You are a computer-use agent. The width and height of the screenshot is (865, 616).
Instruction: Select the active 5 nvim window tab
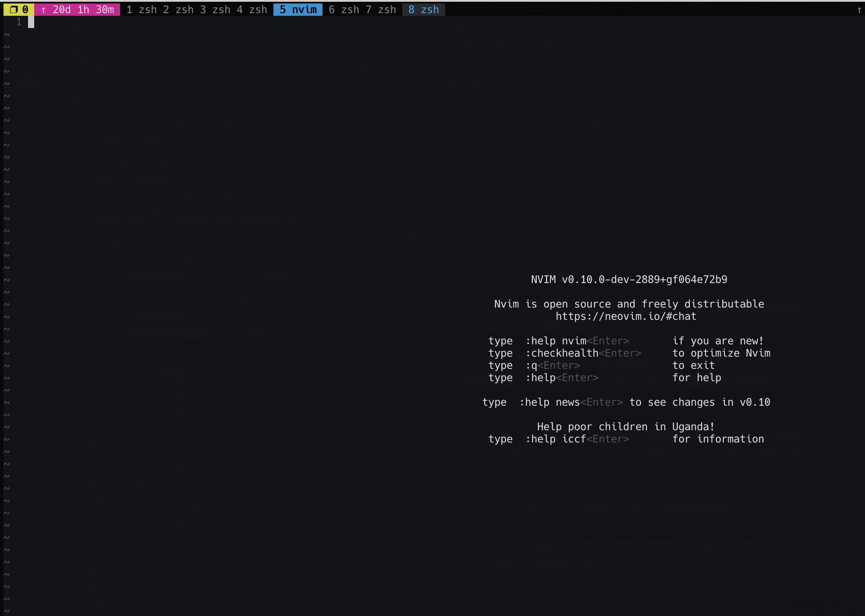point(298,10)
